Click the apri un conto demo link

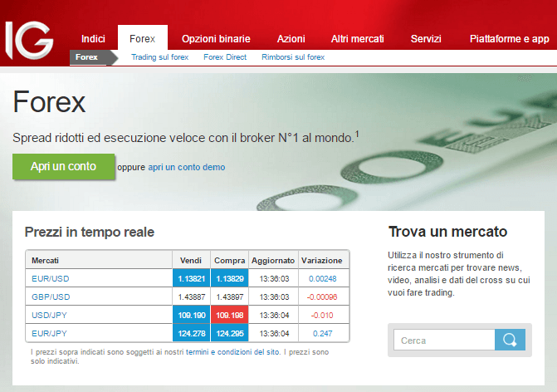tap(187, 167)
